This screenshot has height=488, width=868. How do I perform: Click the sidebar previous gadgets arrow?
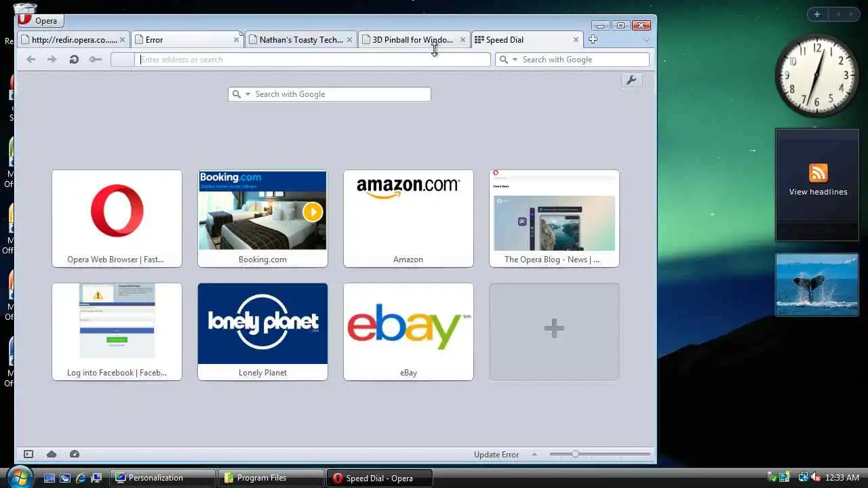tap(837, 14)
